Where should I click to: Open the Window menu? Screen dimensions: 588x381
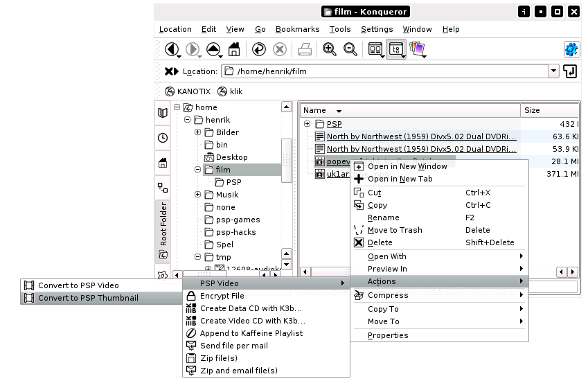click(417, 29)
